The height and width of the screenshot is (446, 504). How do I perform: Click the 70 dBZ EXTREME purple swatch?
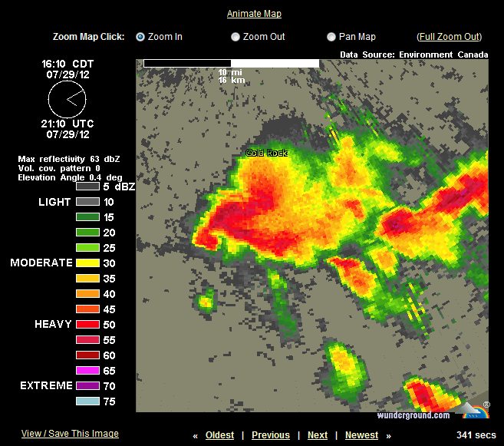[87, 386]
